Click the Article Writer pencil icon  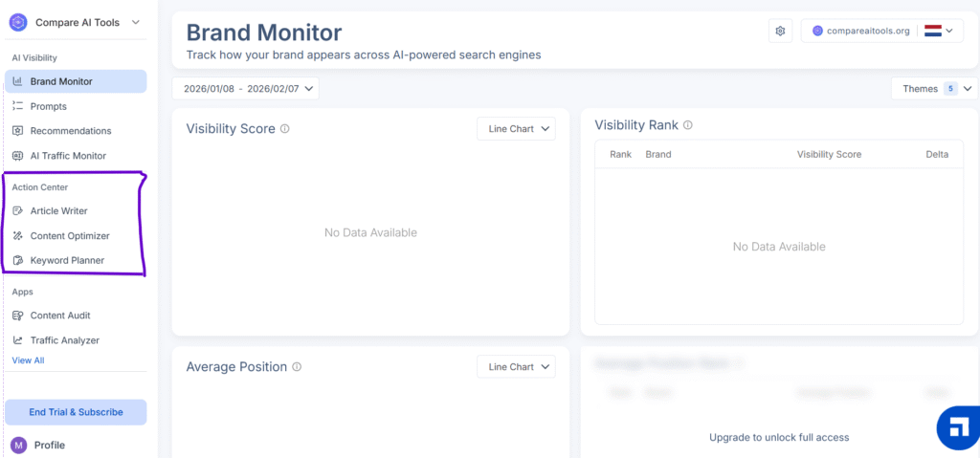[x=17, y=211]
